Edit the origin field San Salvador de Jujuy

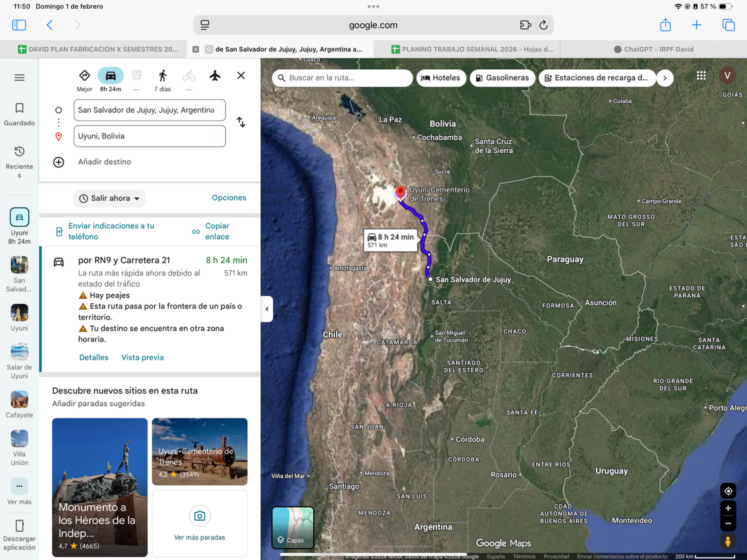pos(150,110)
